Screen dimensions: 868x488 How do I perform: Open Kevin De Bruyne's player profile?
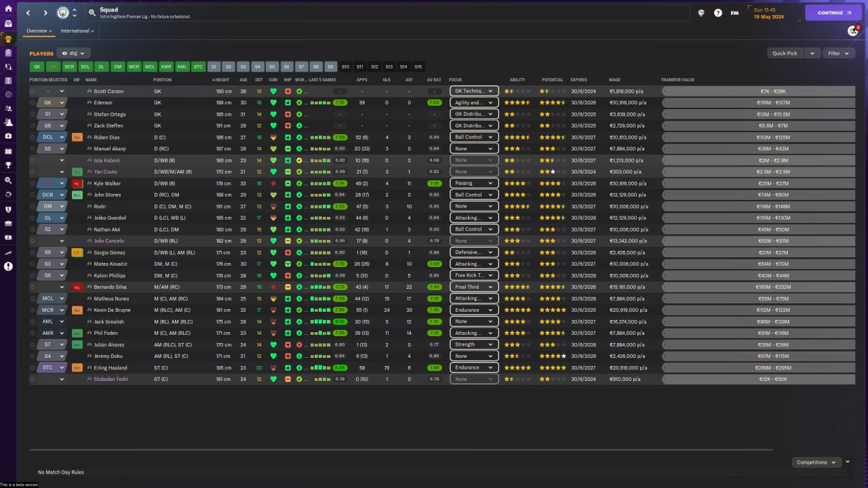113,310
